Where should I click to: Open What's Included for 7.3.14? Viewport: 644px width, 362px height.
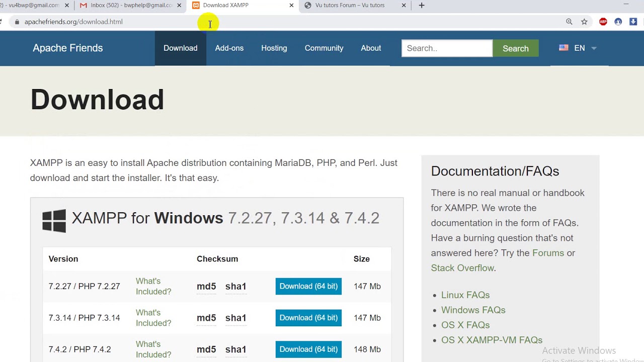coord(153,318)
